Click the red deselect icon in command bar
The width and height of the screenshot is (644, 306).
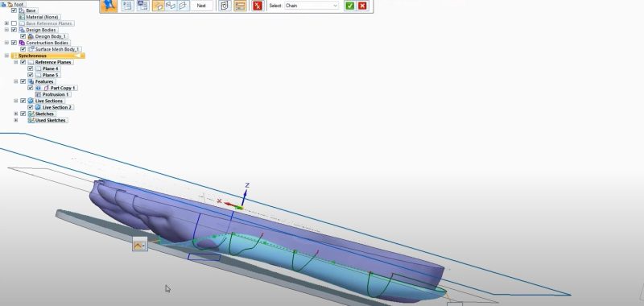pos(258,6)
